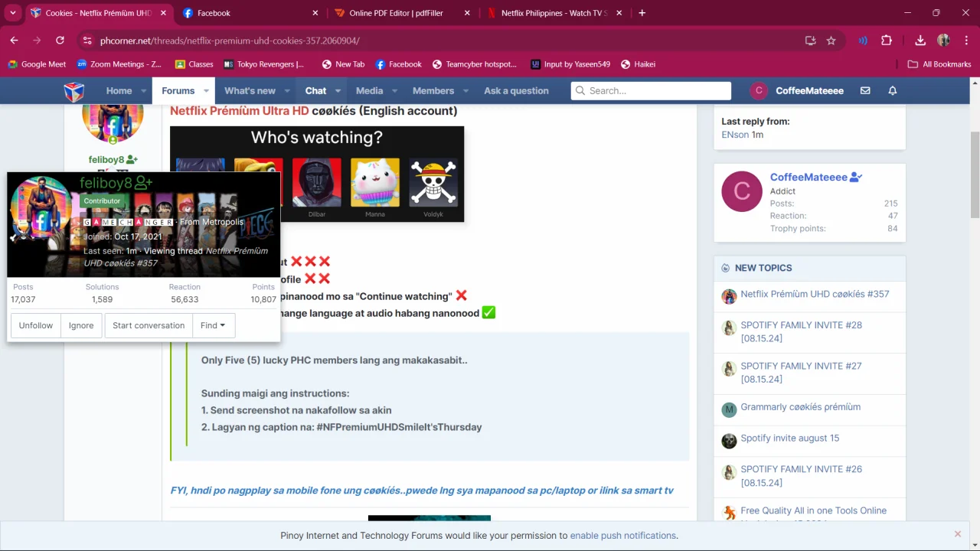Viewport: 980px width, 551px height.
Task: Open the Chrome menu three-dot icon
Action: [965, 41]
